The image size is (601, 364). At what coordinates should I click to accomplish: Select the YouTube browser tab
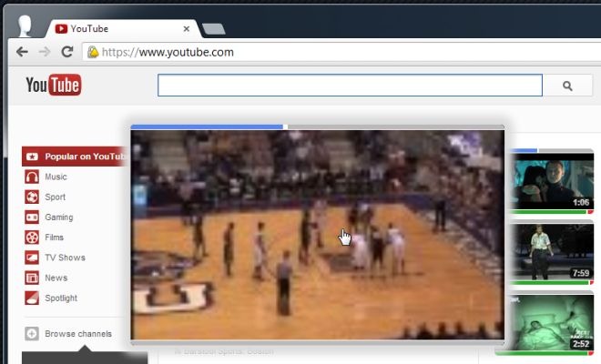pos(123,29)
